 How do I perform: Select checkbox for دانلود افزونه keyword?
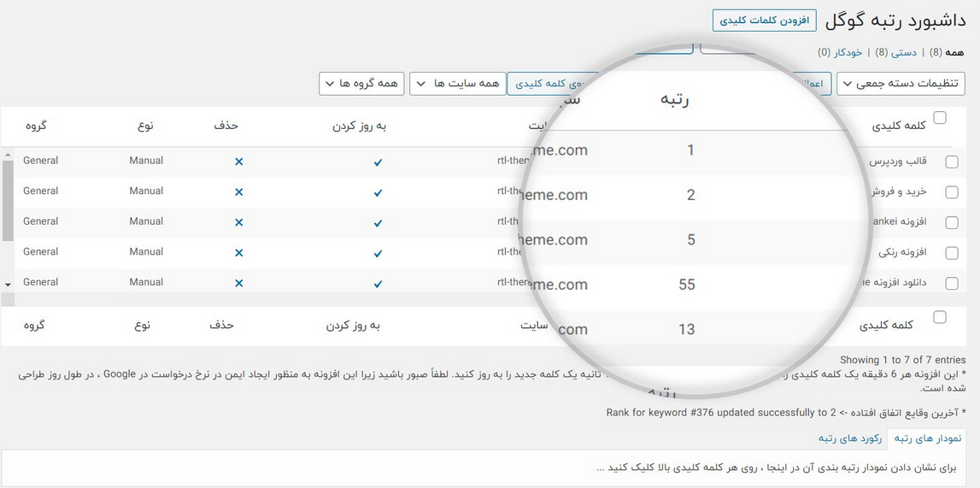(x=952, y=283)
